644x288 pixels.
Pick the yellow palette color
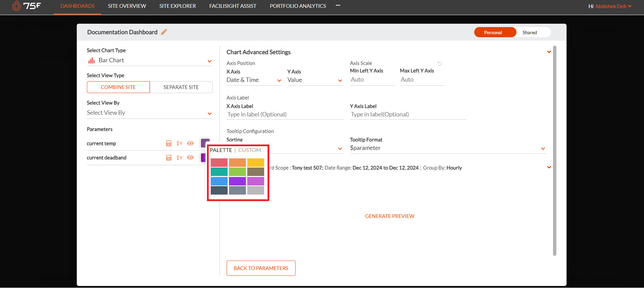tap(256, 163)
